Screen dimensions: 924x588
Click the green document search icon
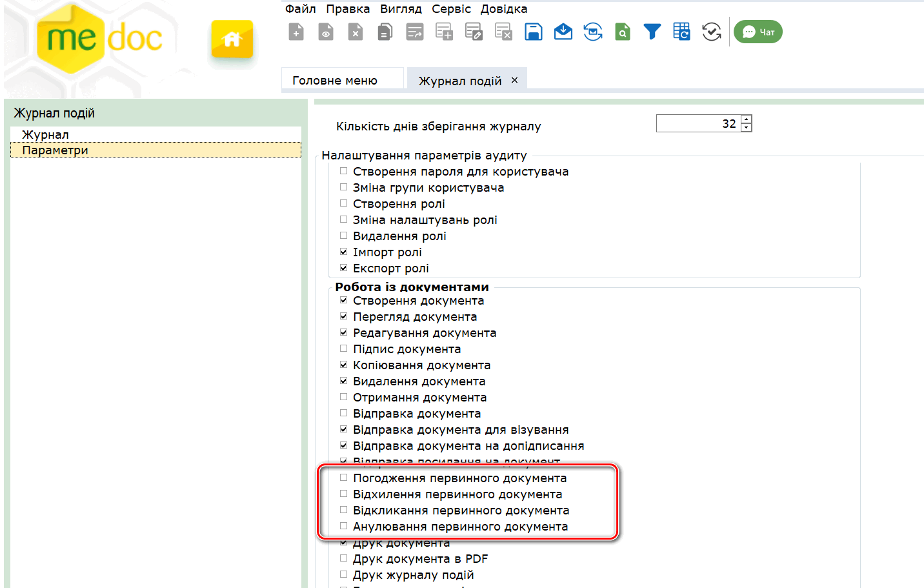point(622,32)
